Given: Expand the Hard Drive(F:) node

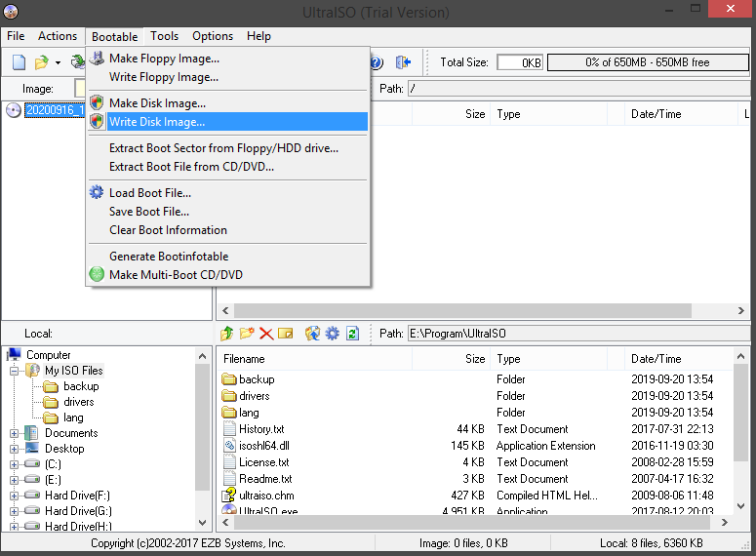Looking at the screenshot, I should (x=14, y=496).
